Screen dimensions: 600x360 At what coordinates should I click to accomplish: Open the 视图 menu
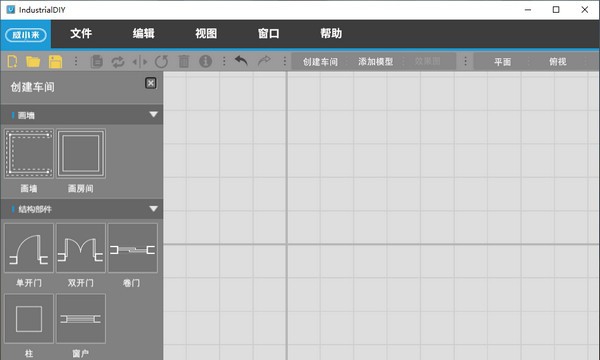[206, 34]
